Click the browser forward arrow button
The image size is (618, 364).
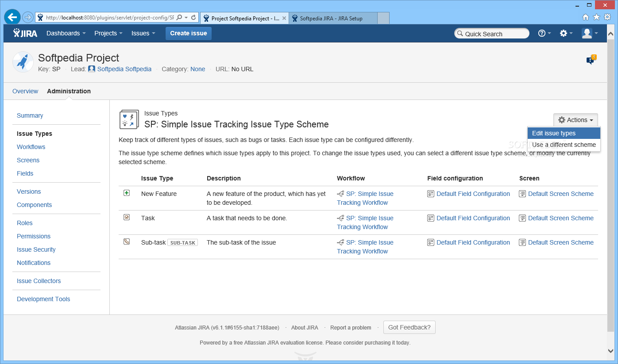28,18
